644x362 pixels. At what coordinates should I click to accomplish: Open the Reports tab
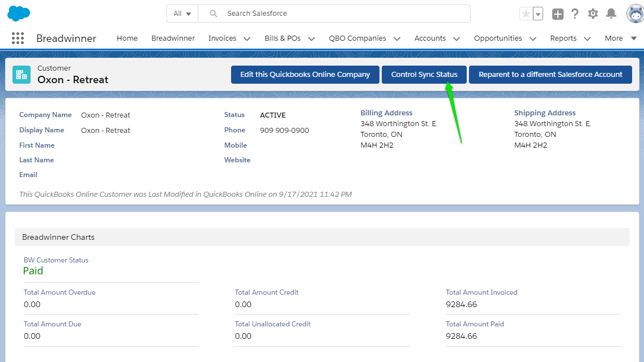tap(563, 38)
